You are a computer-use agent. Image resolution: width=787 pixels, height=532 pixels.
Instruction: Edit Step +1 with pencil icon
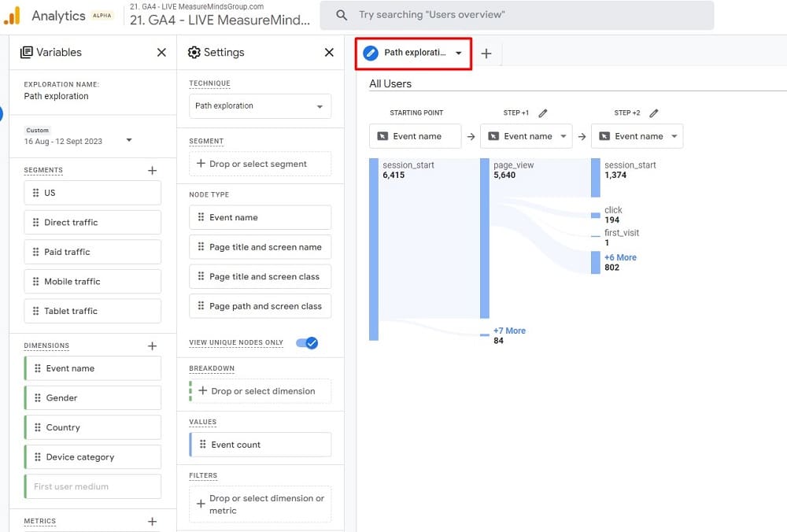point(543,113)
